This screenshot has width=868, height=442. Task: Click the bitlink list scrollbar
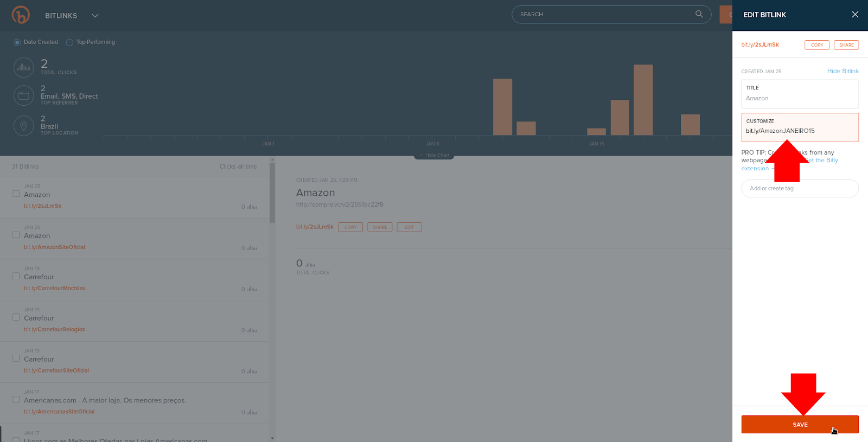(x=272, y=193)
